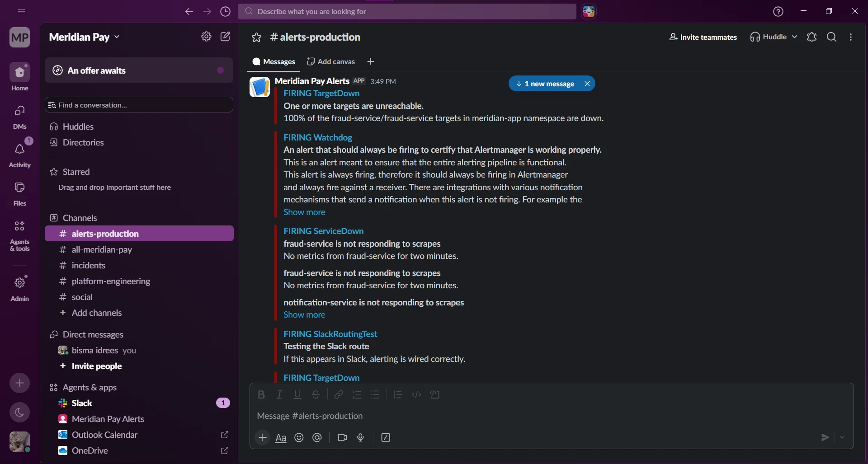Open Huddle options dropdown arrow
This screenshot has height=464, width=868.
pos(794,37)
